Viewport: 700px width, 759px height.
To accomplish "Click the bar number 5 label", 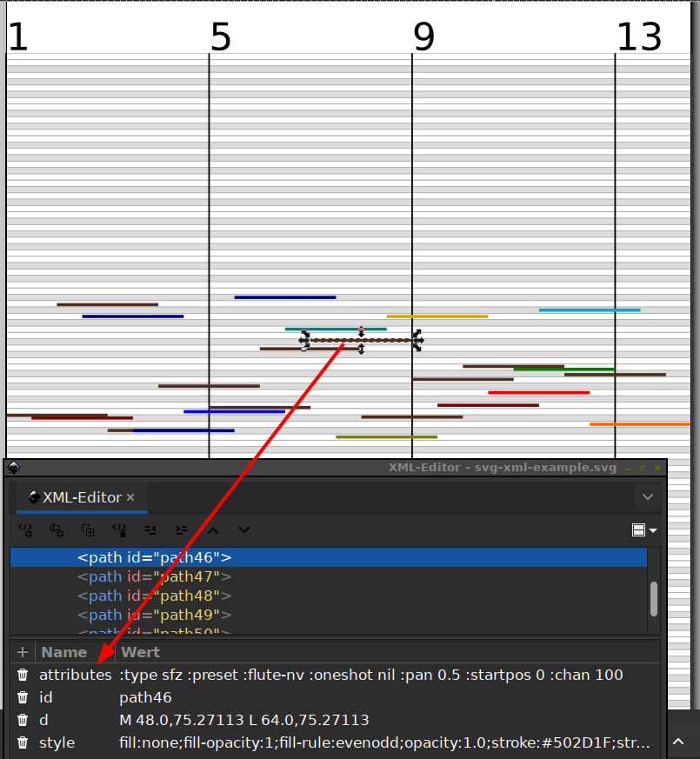I will [x=221, y=37].
